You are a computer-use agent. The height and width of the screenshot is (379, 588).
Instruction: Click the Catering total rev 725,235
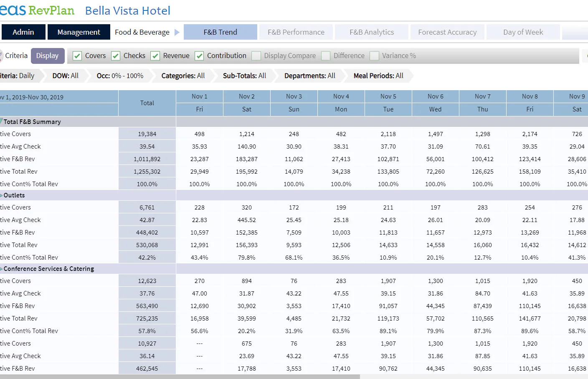pyautogui.click(x=147, y=318)
